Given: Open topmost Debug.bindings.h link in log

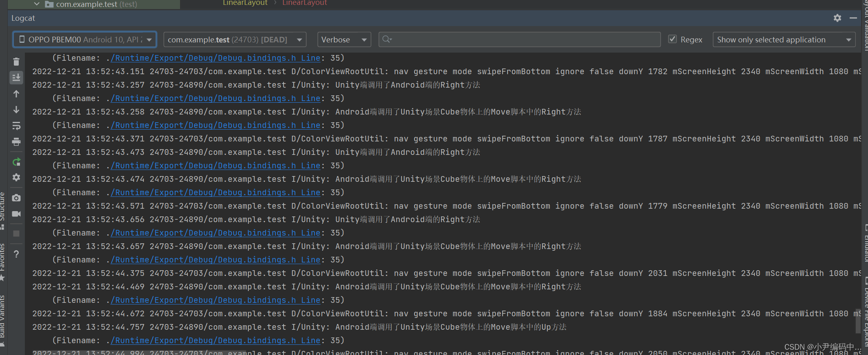Looking at the screenshot, I should tap(216, 58).
